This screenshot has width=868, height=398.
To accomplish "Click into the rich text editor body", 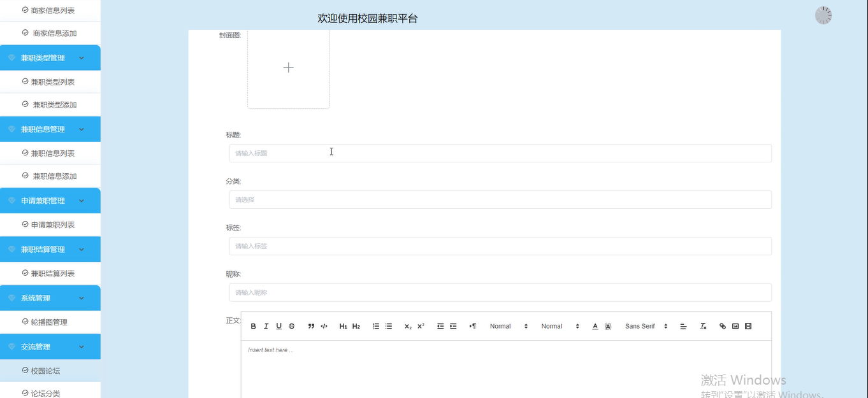I will tap(506, 369).
